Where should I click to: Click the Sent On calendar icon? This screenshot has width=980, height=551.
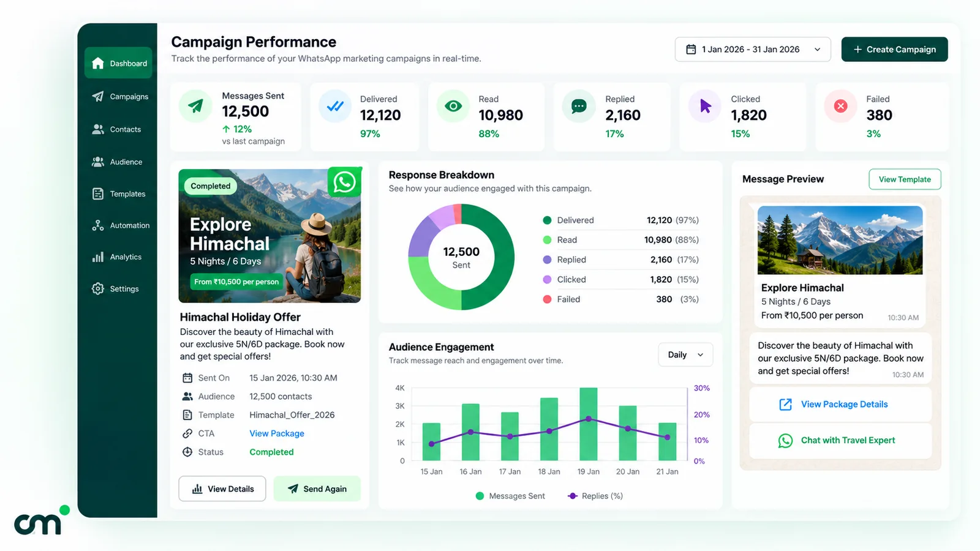pos(187,378)
